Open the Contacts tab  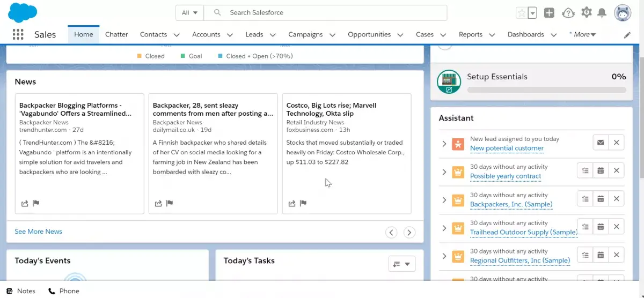pos(153,34)
